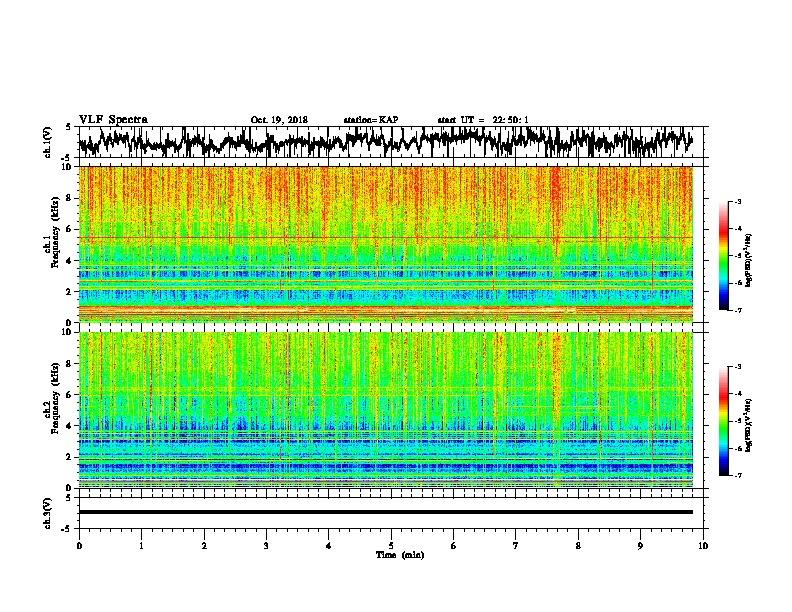
Task: Click the "5" tick of ch.1(V) waveform axis
Action: coord(68,127)
